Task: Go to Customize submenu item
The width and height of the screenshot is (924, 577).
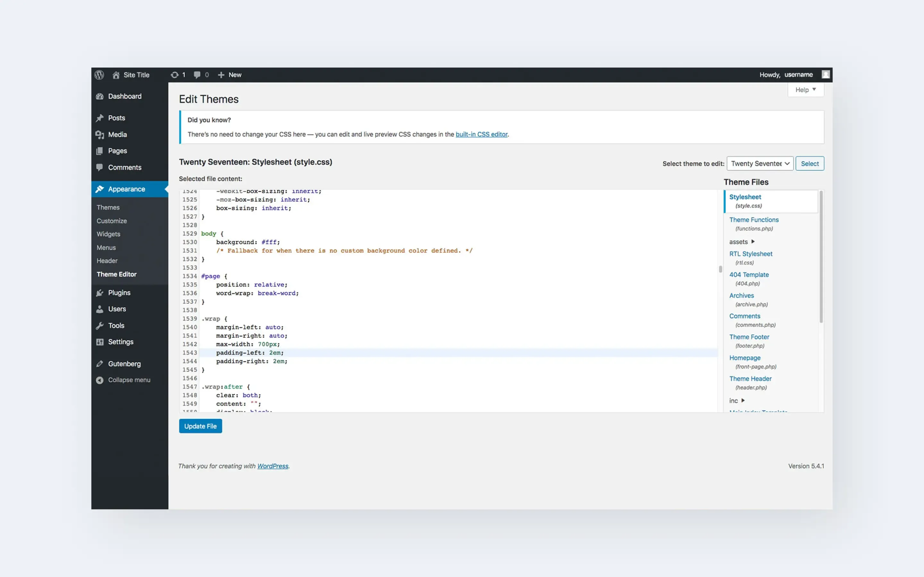Action: [x=112, y=221]
